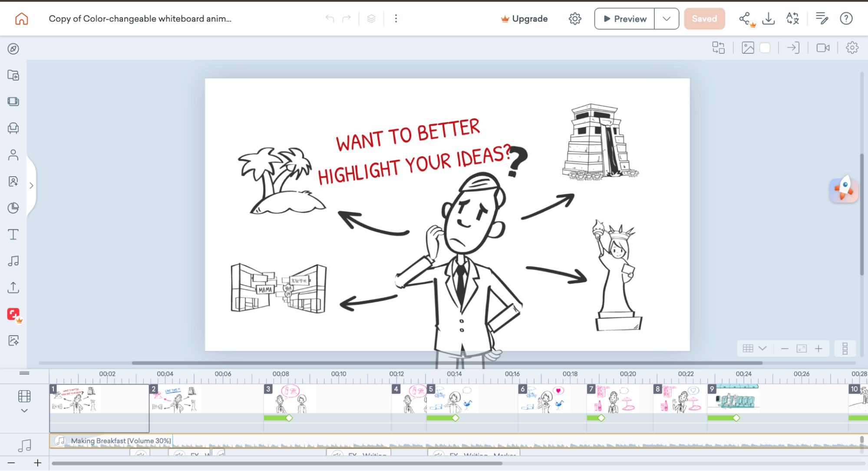
Task: Open the compass explore panel
Action: 13,49
